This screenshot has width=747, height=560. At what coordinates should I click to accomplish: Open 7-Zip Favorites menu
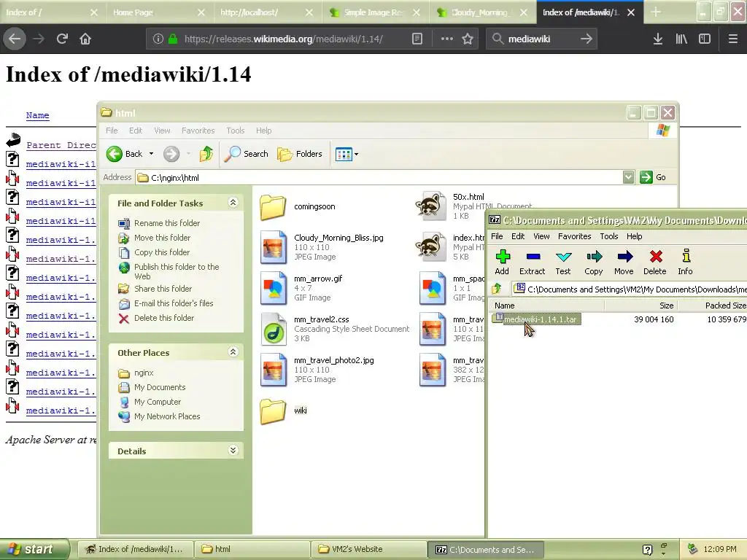pos(575,236)
